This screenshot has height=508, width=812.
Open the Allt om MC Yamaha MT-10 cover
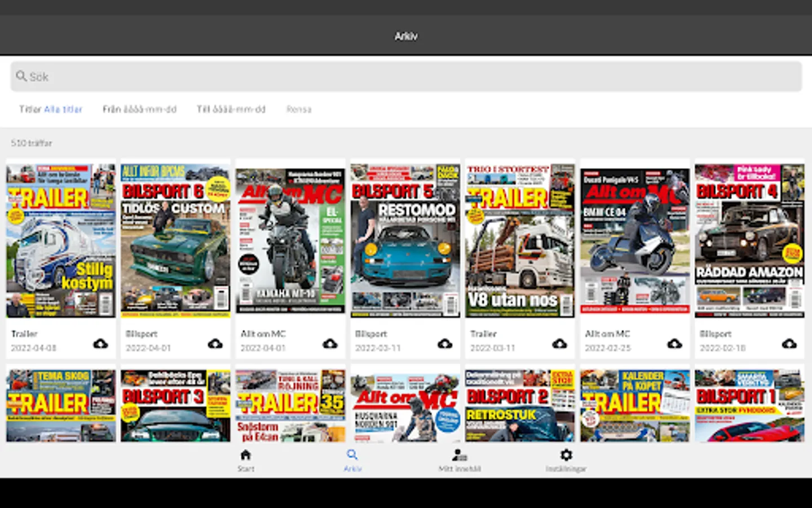pyautogui.click(x=290, y=240)
